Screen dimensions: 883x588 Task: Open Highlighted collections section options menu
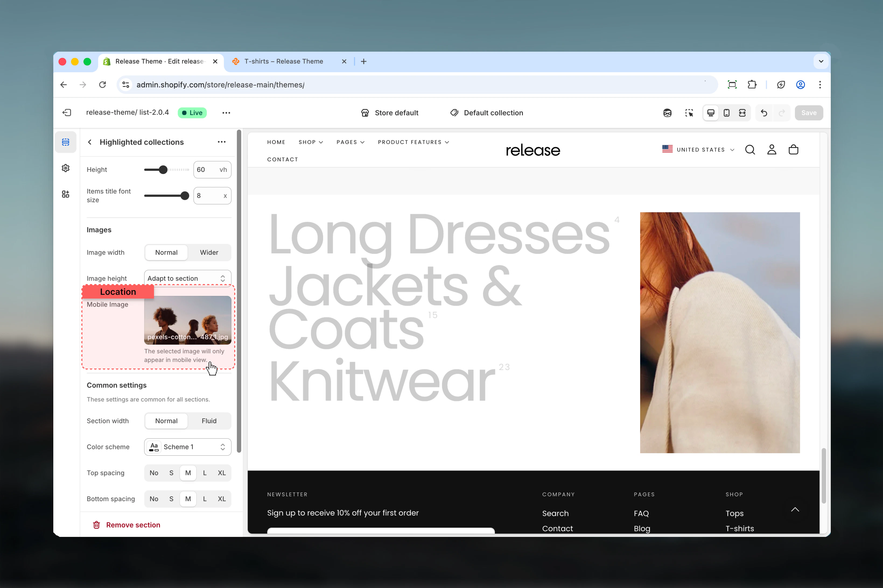coord(221,142)
